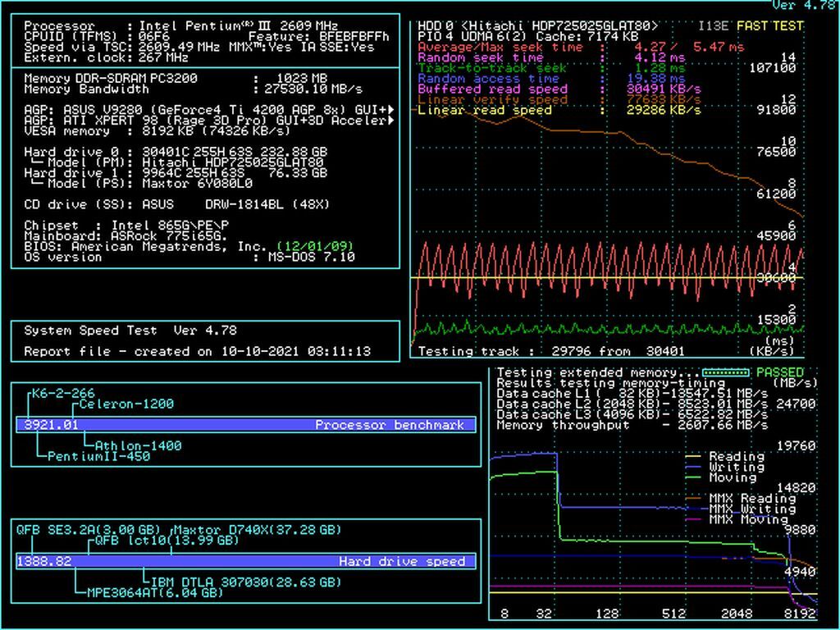Click the Processor Intel Pentium III line
The width and height of the screenshot is (840, 630).
[x=181, y=25]
